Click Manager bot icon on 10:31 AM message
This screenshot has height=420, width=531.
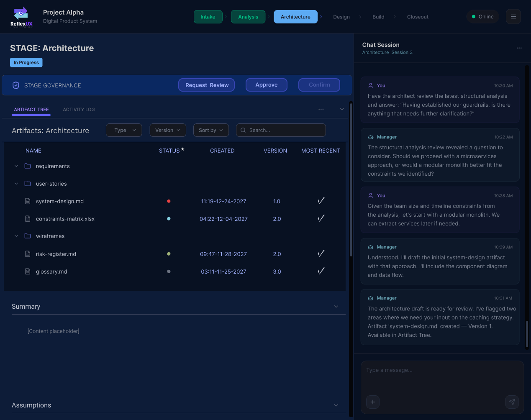click(370, 298)
